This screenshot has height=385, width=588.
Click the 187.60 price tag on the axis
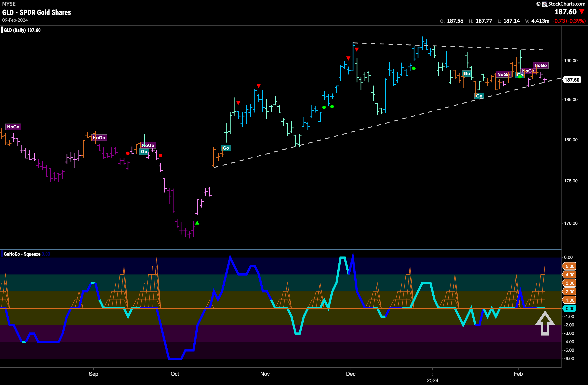click(572, 80)
